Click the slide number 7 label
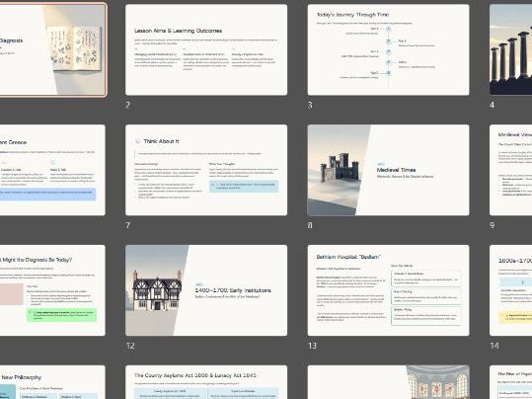This screenshot has width=532, height=399. coord(128,225)
